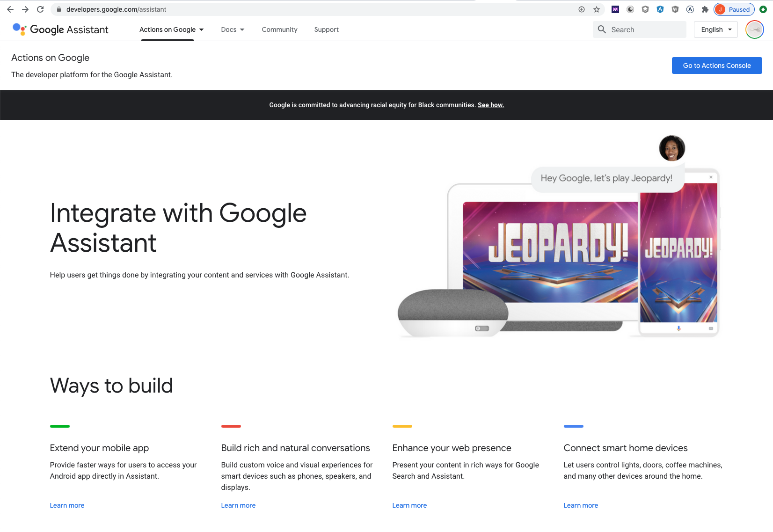Open the gray W shield extension

[x=675, y=9]
